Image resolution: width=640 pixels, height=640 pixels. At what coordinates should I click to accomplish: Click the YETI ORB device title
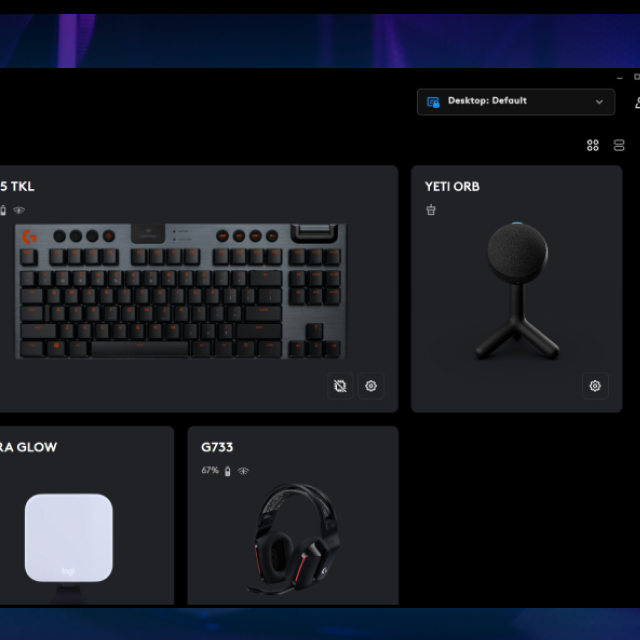coord(452,186)
